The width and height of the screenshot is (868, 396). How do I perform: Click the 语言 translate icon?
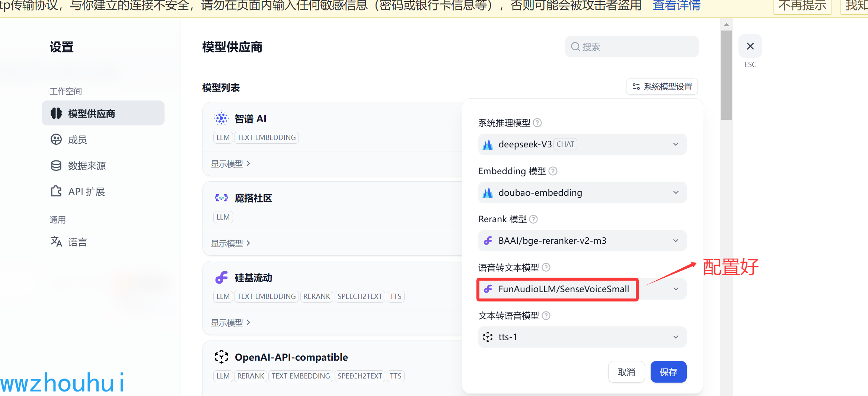pos(56,242)
